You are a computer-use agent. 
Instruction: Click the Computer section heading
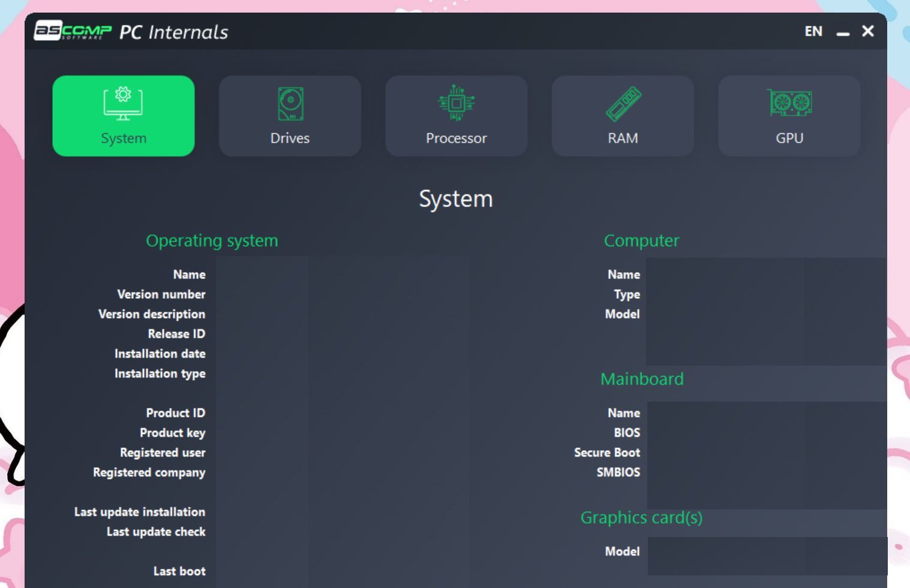641,240
